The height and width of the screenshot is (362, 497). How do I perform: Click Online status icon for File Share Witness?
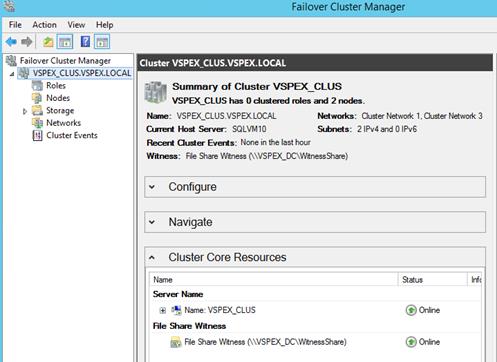click(x=411, y=342)
